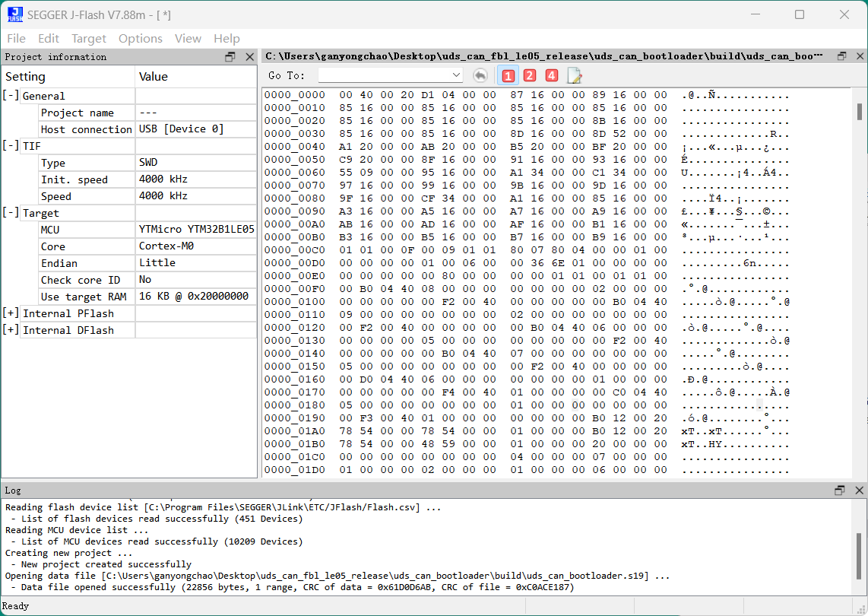Click address 0000_0100 in hex view
Image resolution: width=868 pixels, height=616 pixels.
294,301
